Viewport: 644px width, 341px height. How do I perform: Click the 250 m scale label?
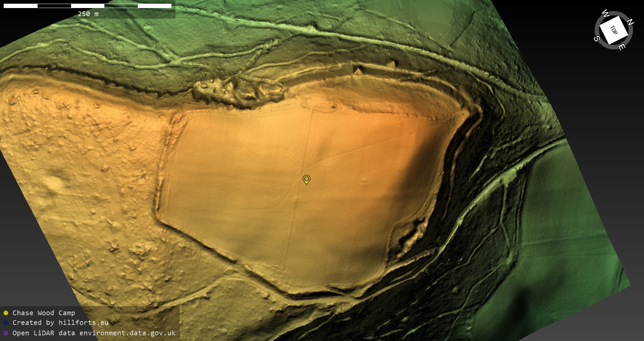(88, 14)
